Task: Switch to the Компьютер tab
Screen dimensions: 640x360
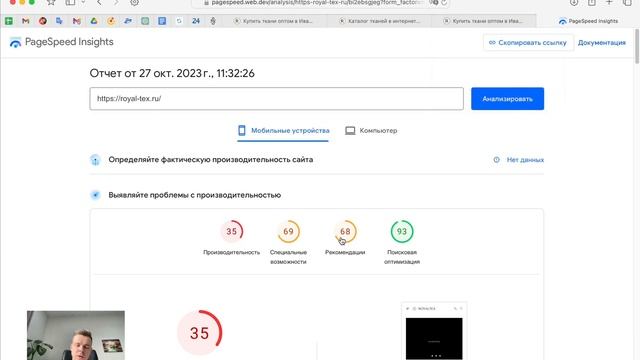Action: [371, 131]
